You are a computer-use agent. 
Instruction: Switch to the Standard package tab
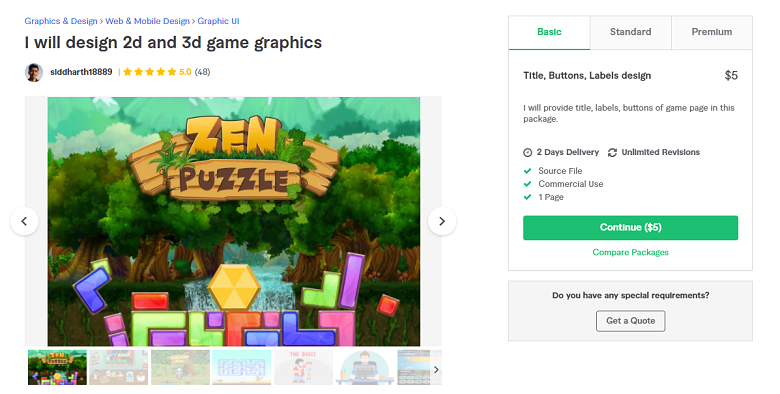[631, 32]
